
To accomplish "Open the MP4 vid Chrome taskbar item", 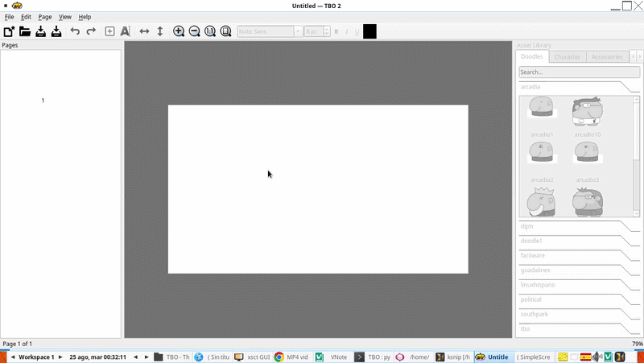I will [x=291, y=357].
